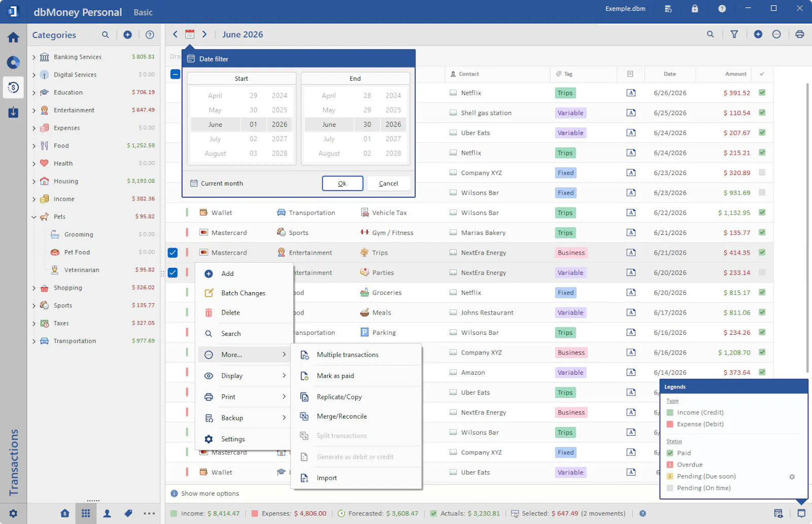
Task: Add a transaction with top-right plus icon
Action: pos(758,34)
